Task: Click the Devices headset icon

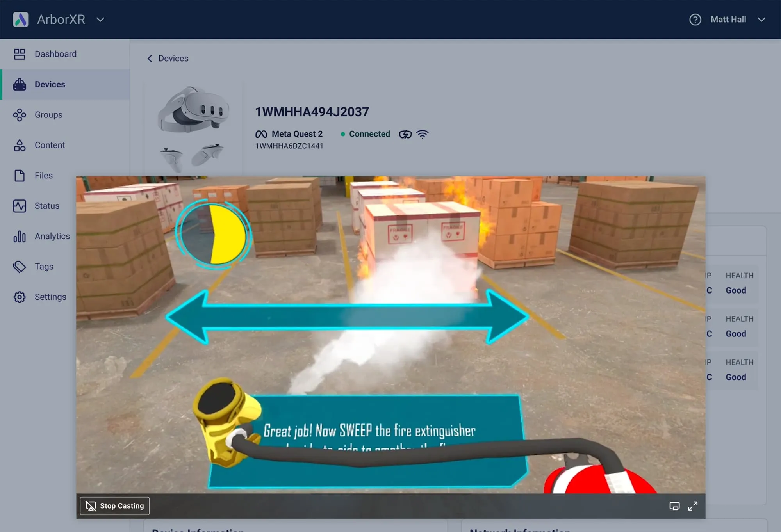Action: tap(20, 84)
